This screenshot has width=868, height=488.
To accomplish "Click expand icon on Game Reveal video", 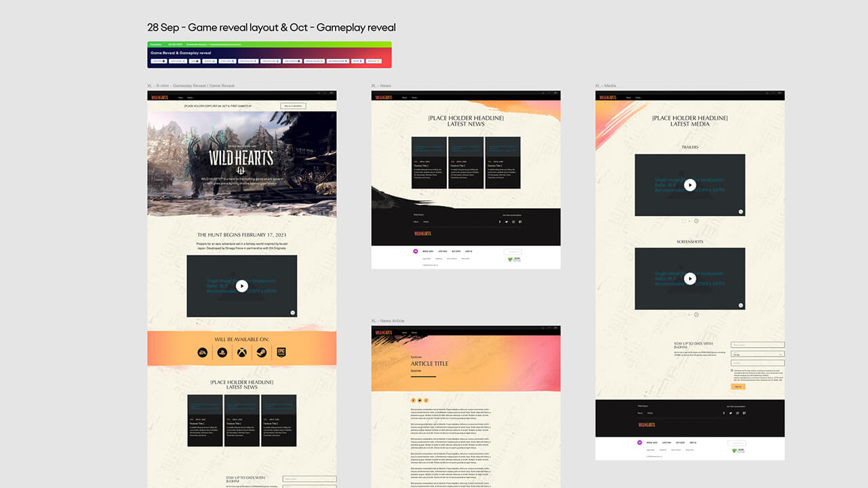I will click(x=293, y=312).
